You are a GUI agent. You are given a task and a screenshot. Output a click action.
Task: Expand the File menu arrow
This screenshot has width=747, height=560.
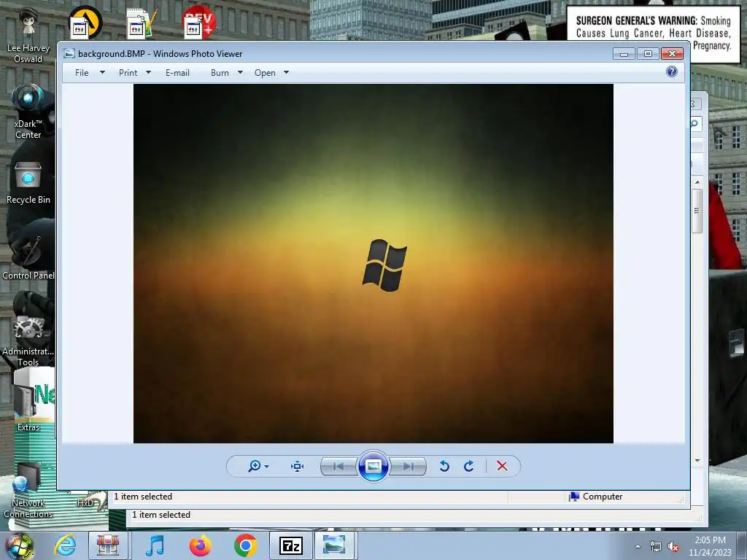coord(102,72)
